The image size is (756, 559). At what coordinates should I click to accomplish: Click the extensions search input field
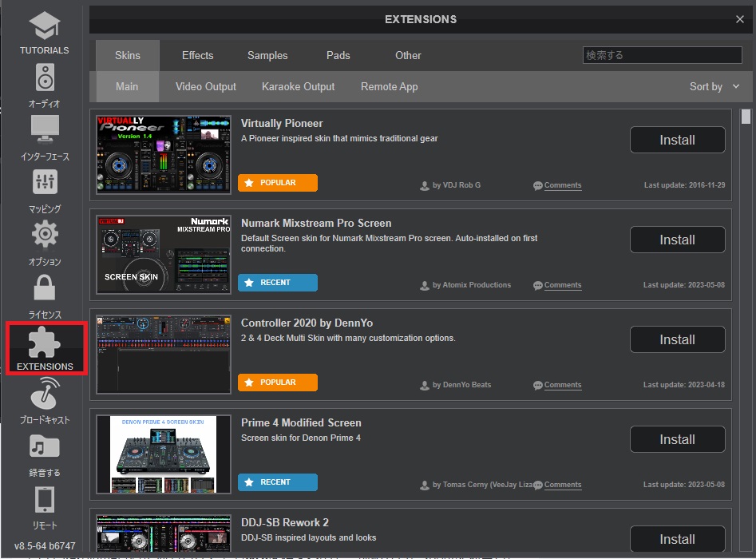(x=662, y=55)
